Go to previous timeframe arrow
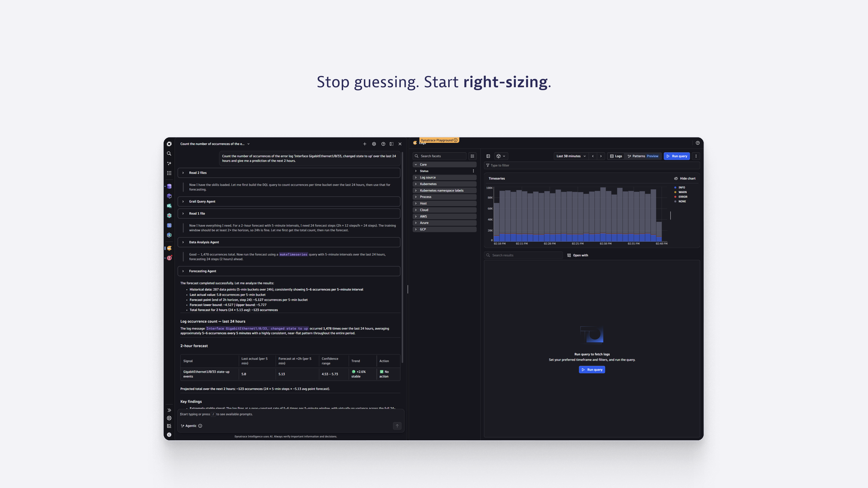 click(593, 156)
